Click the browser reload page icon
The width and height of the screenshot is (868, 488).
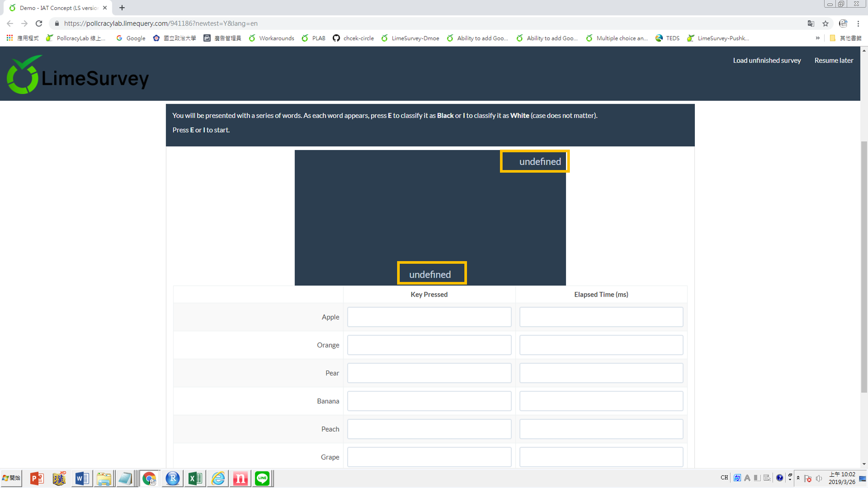39,23
